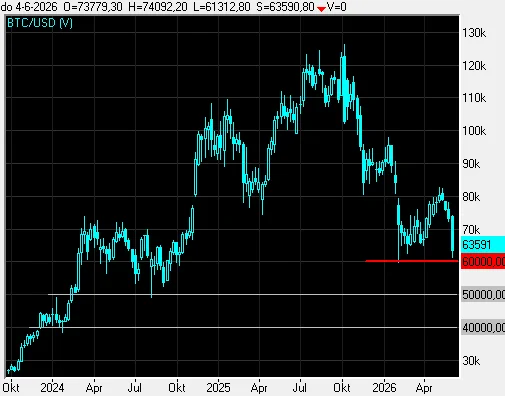Click the 2024 time axis label
Screen dimensions: 505x396
coord(52,388)
